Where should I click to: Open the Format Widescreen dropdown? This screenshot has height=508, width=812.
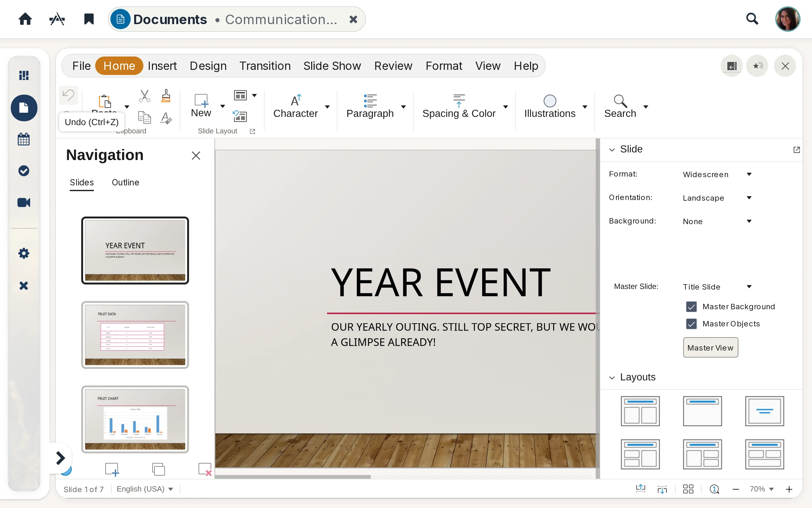click(x=717, y=174)
